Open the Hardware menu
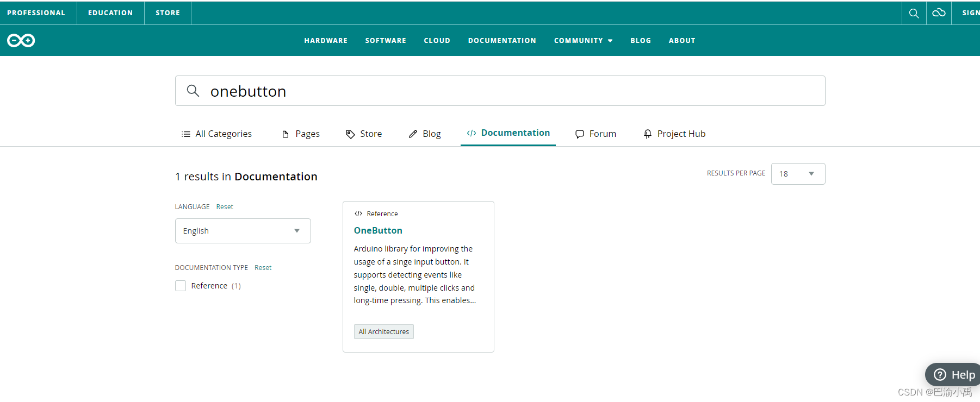Screen dimensions: 980x402 pyautogui.click(x=326, y=41)
